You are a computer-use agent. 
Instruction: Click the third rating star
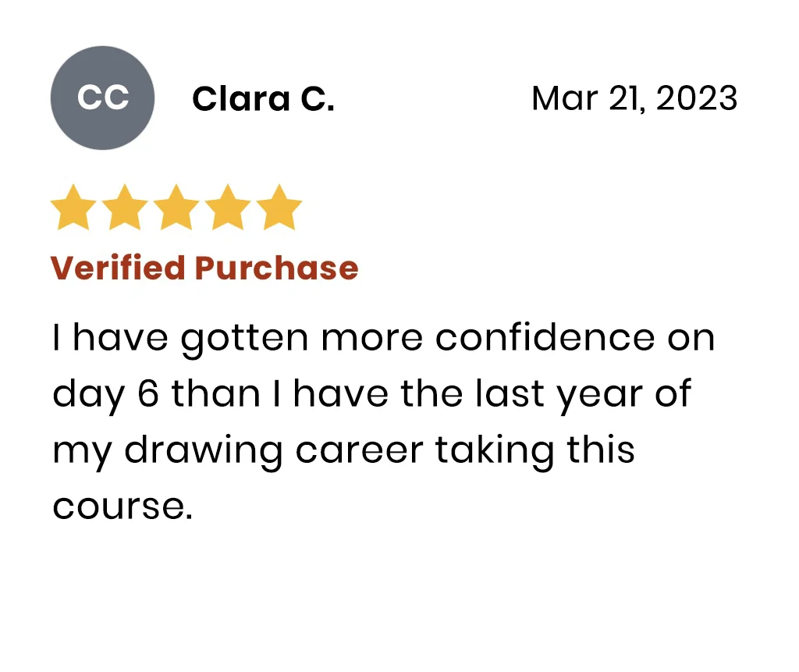click(176, 208)
